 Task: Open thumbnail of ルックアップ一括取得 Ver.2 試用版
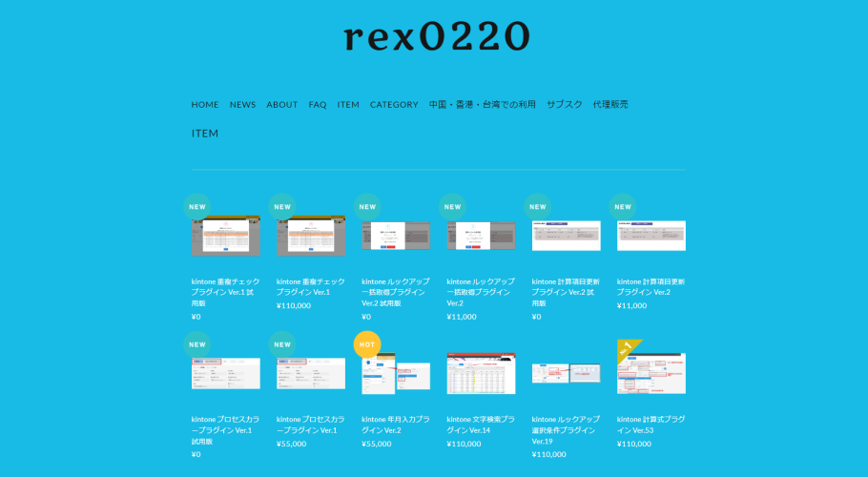tap(396, 236)
